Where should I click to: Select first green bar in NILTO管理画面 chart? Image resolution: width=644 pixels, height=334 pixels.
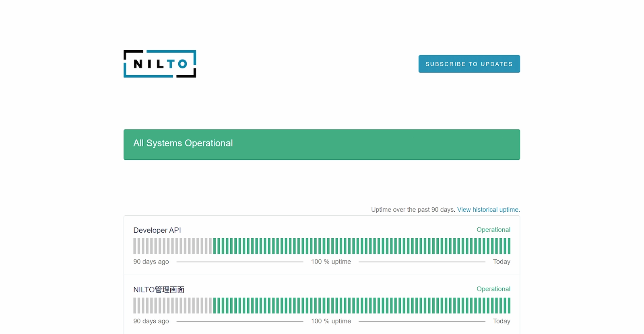click(215, 306)
